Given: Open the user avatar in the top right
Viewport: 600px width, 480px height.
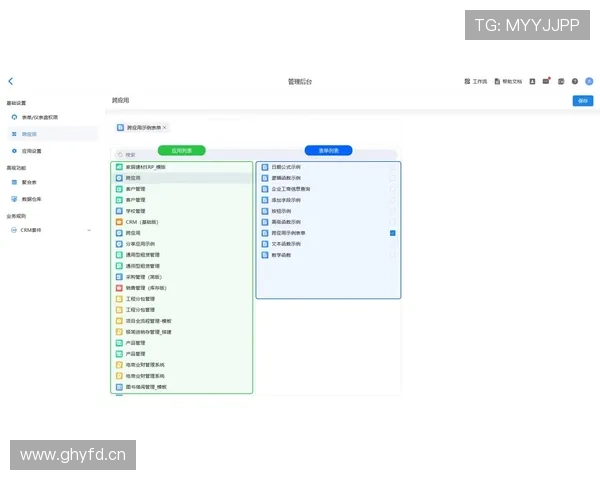Looking at the screenshot, I should coord(589,81).
